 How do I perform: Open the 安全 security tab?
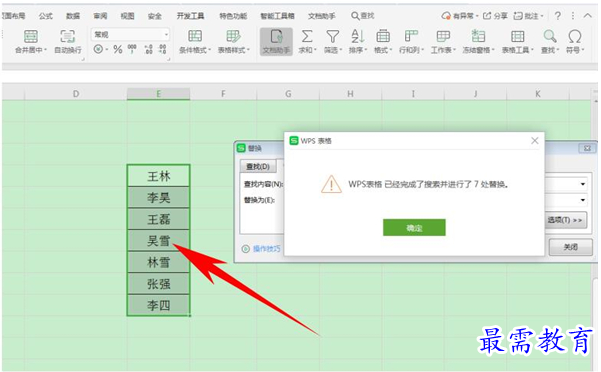pos(154,16)
